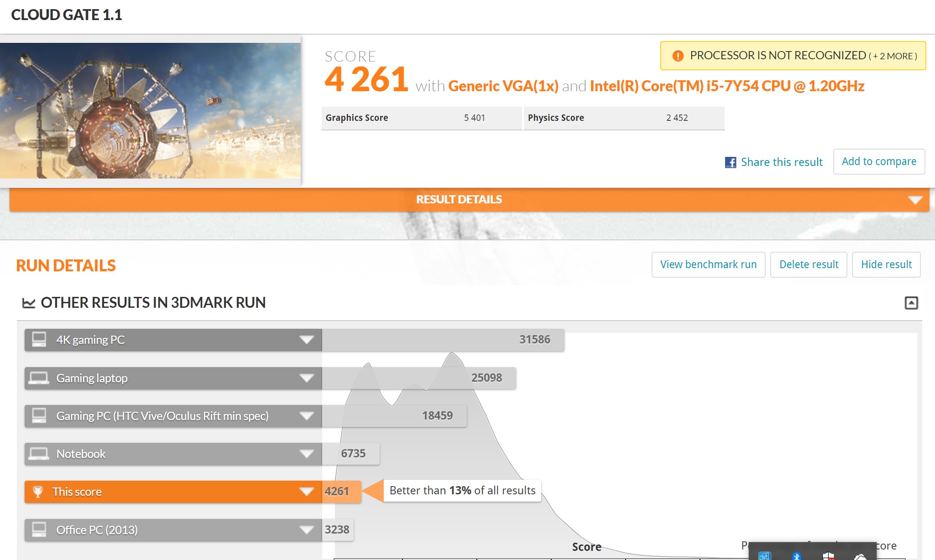
Task: Click the Cloud Gate benchmark thumbnail image
Action: pos(150,110)
